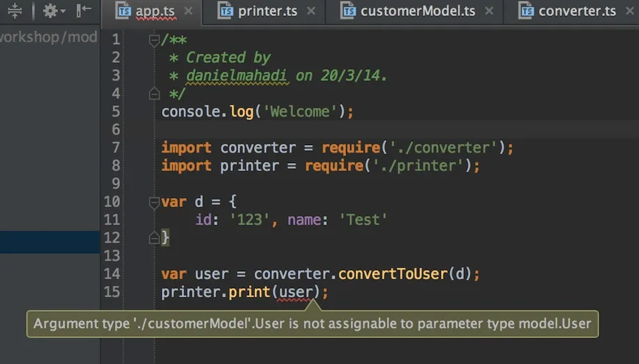The width and height of the screenshot is (639, 364).
Task: Click the 'log' method on line 5
Action: click(x=241, y=112)
